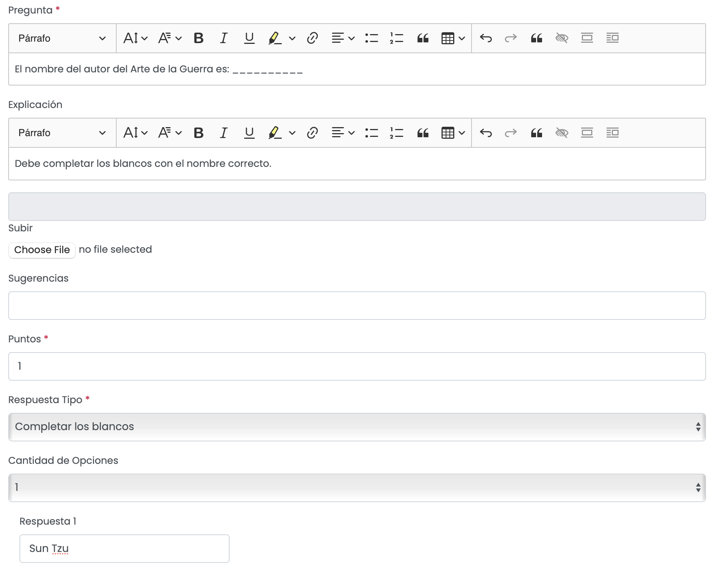Open Párrafo heading dropdown in Pregunta editor
Viewport: 715px width, 588px height.
[62, 38]
